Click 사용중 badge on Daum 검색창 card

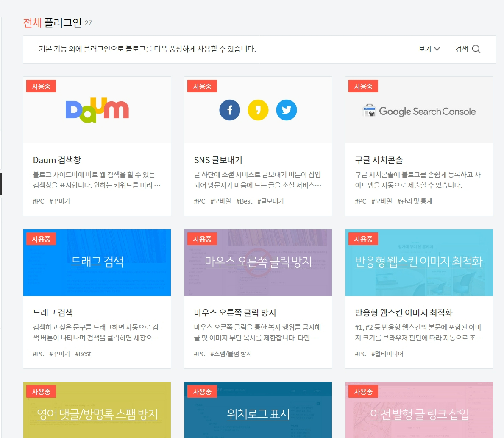[41, 86]
